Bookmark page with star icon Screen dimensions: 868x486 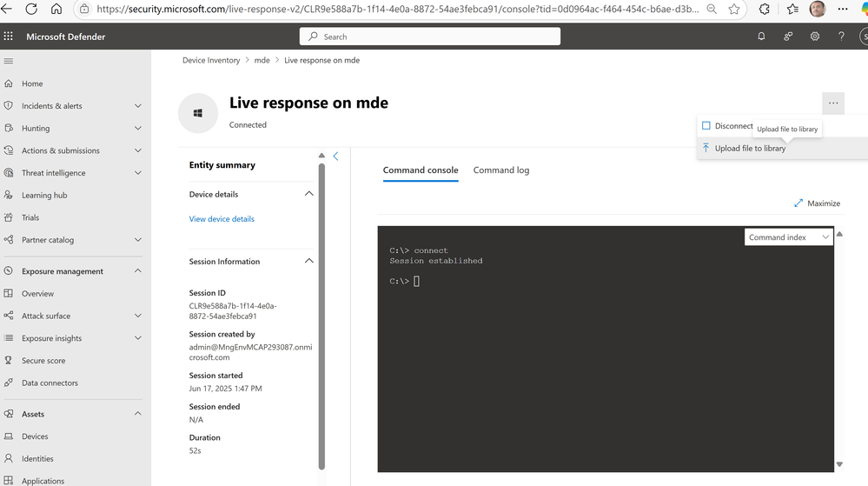pyautogui.click(x=734, y=9)
